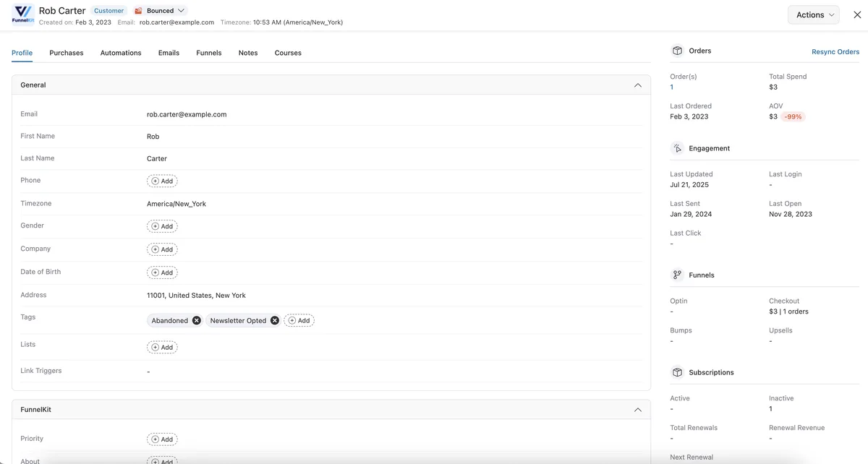Viewport: 868px width, 464px height.
Task: Remove the Newsletter Opted tag
Action: [x=275, y=320]
